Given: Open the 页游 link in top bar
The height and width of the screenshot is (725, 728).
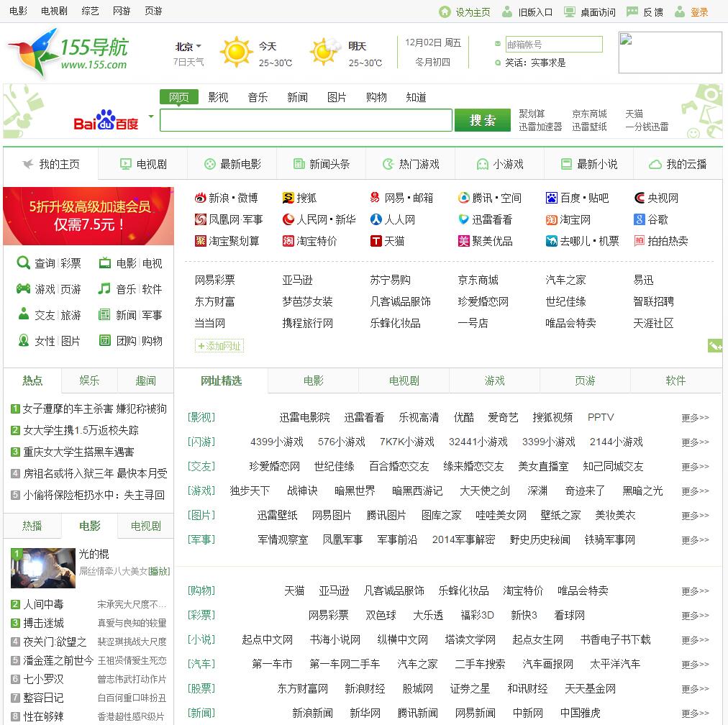Looking at the screenshot, I should [153, 11].
